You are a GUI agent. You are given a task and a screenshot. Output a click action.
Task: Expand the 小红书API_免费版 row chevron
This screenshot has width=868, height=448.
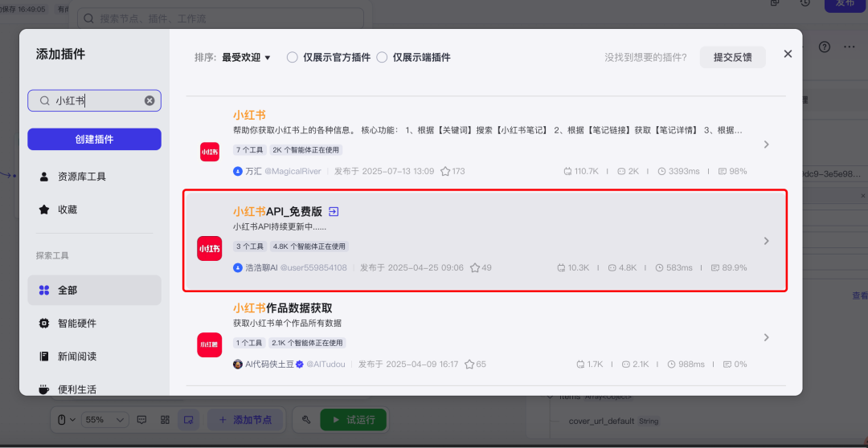767,241
